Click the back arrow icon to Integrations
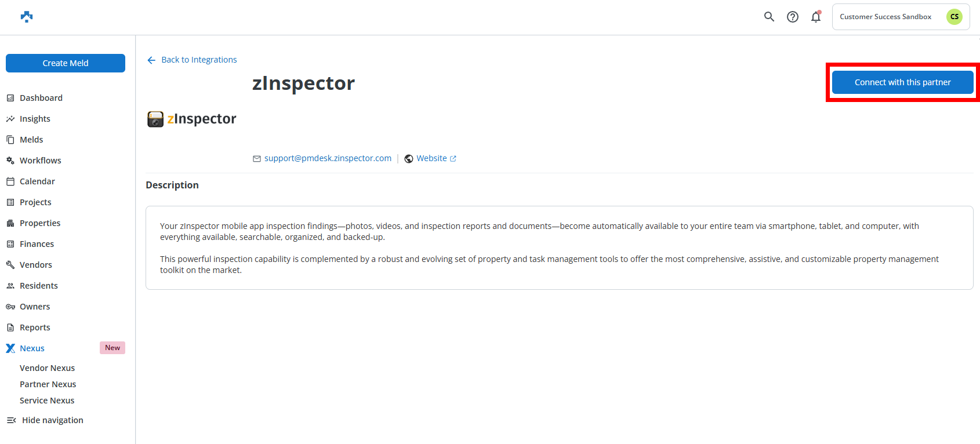Image resolution: width=980 pixels, height=444 pixels. 151,60
